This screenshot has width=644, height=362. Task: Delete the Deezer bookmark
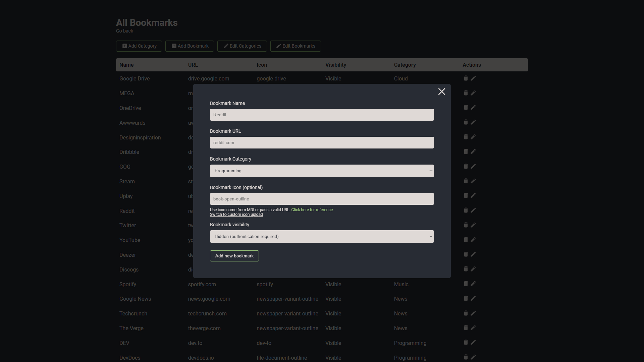466,254
